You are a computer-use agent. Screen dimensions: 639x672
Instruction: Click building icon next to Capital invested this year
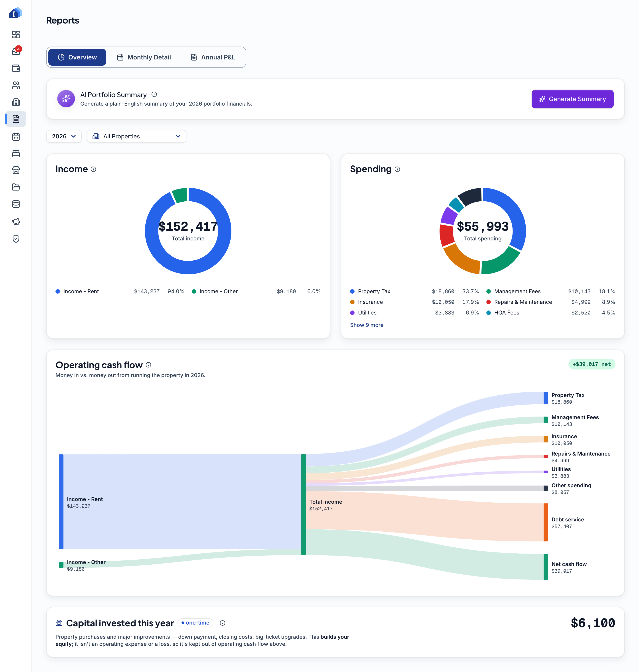tap(59, 623)
